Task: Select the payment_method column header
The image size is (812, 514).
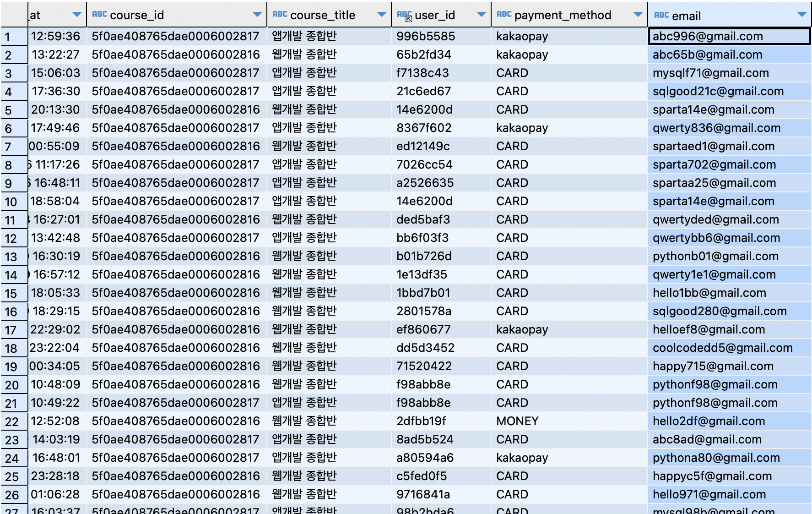Action: coord(569,15)
